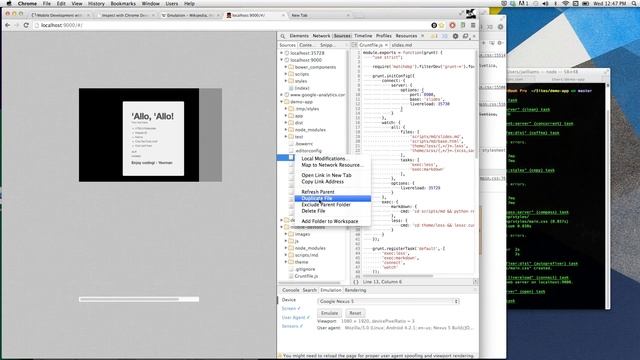Choose Copy Link Address from context menu
The width and height of the screenshot is (640, 360).
pyautogui.click(x=333, y=182)
